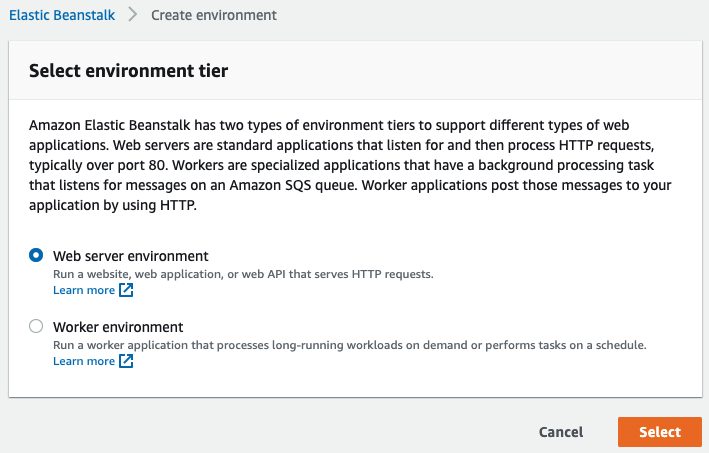Click external link icon under Worker environment
Screen dimensions: 709x453
(126, 361)
